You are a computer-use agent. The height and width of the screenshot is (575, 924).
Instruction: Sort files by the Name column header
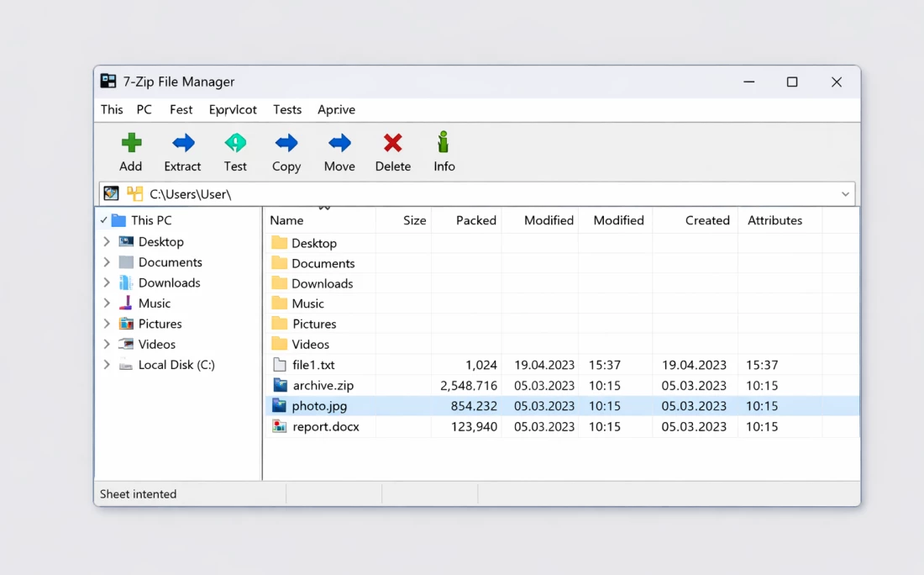pos(286,220)
